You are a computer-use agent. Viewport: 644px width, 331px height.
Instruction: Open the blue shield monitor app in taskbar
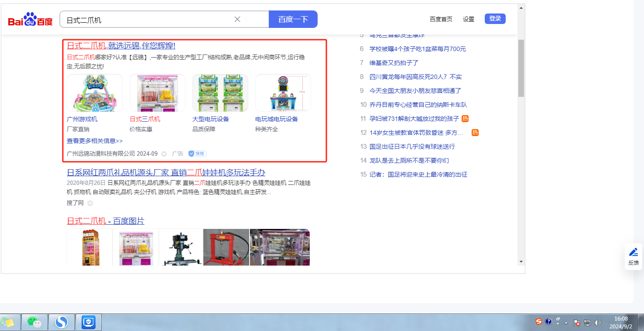89,322
